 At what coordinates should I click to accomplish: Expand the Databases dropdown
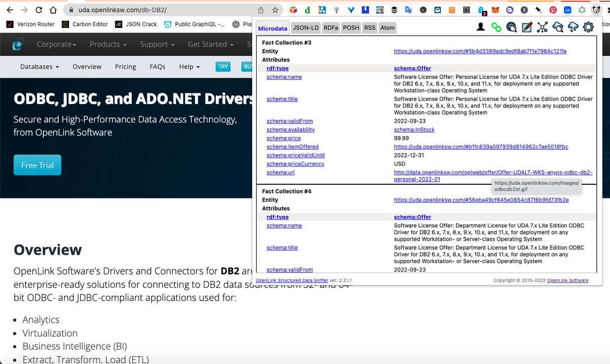[39, 67]
